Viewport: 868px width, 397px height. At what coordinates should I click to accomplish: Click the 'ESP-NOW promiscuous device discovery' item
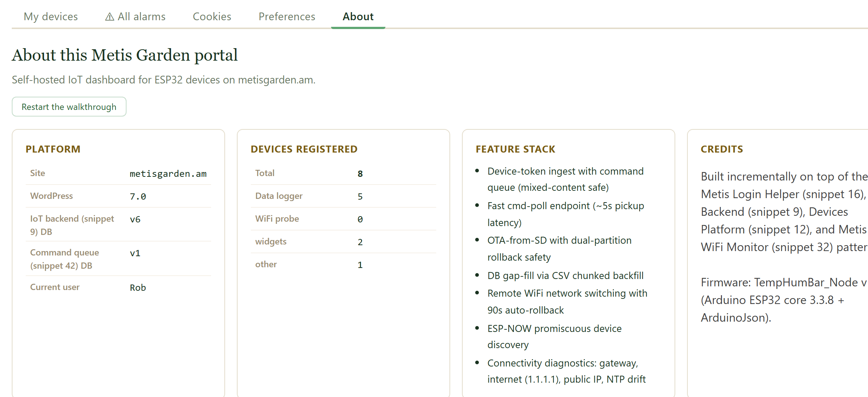click(x=555, y=336)
